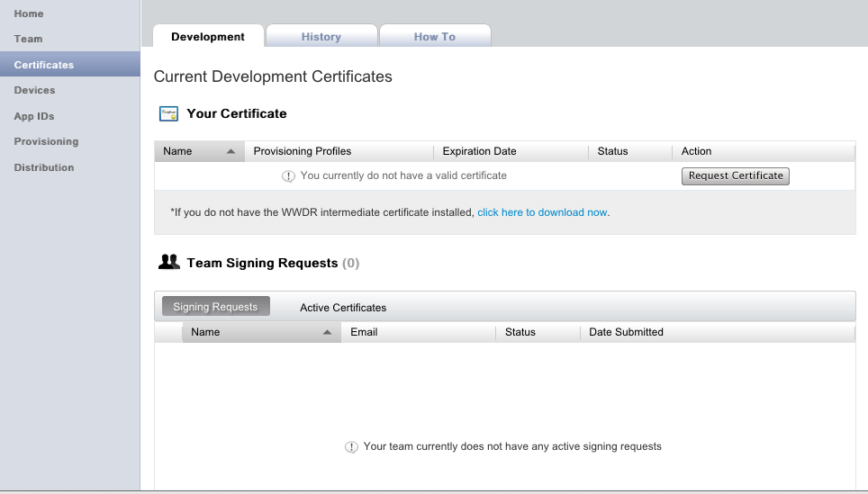
Task: Click the Current Development Certificates heading
Action: click(x=273, y=76)
